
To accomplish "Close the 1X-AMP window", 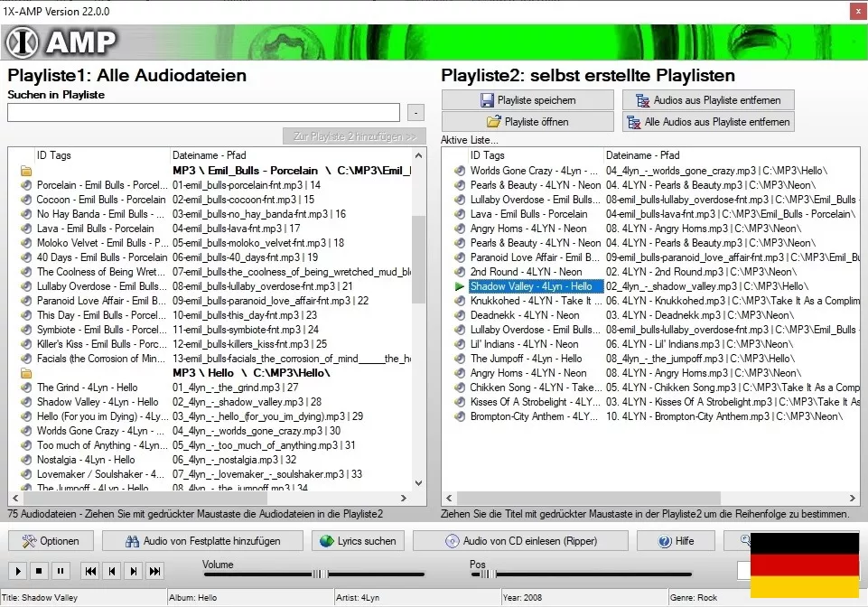I will (858, 12).
